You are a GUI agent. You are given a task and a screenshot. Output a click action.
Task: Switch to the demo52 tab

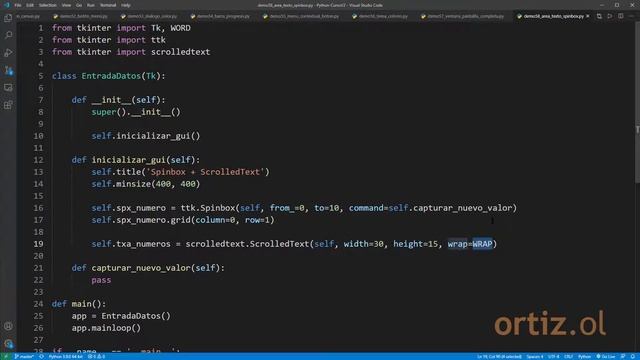point(81,16)
